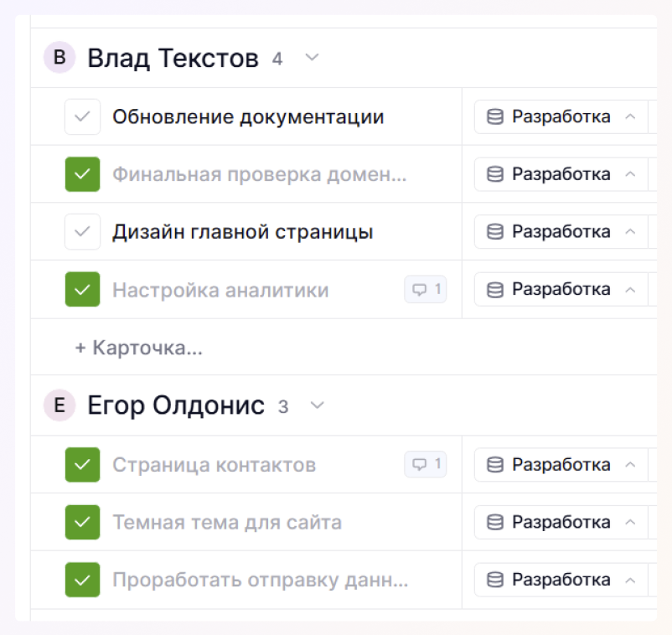Click database icon in Обновление документации row

pos(495,116)
